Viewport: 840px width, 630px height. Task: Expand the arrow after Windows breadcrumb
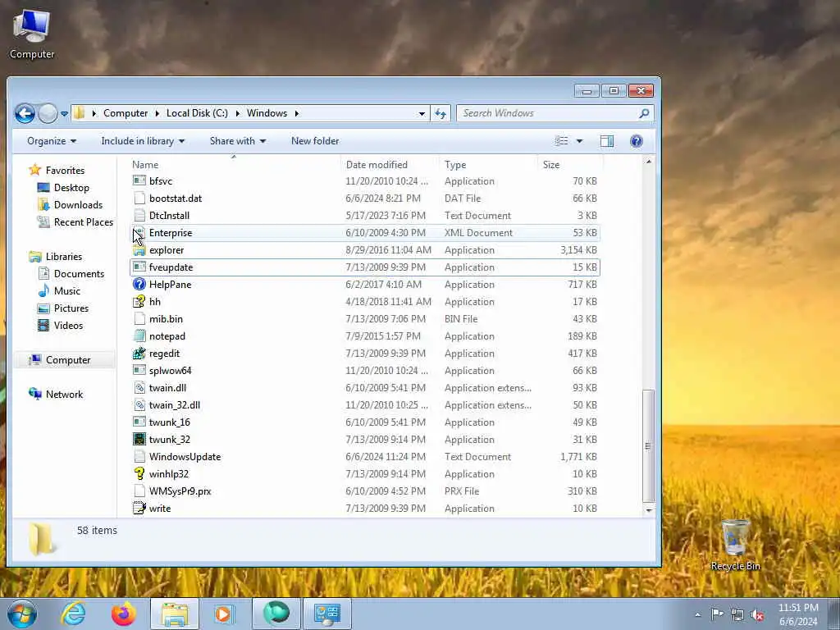click(x=297, y=113)
